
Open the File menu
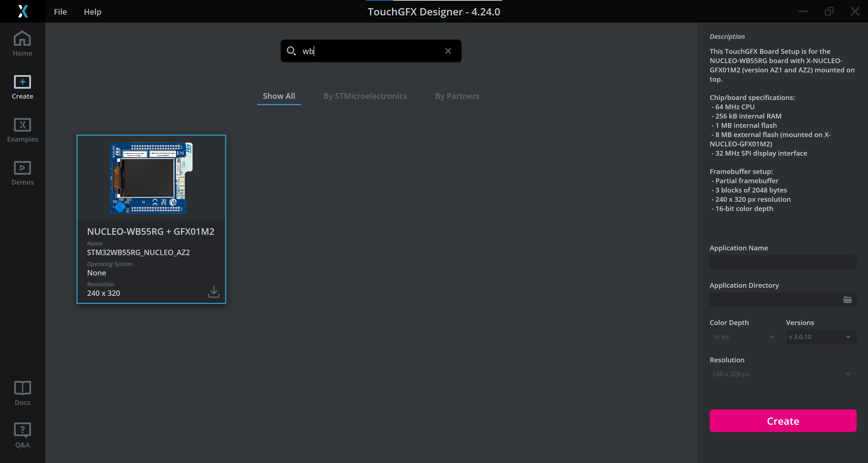[x=60, y=12]
